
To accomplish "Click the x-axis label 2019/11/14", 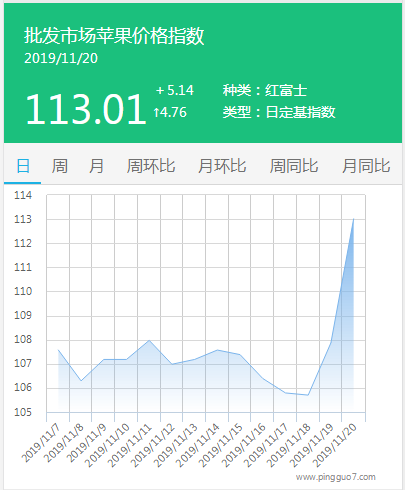I will pos(198,445).
